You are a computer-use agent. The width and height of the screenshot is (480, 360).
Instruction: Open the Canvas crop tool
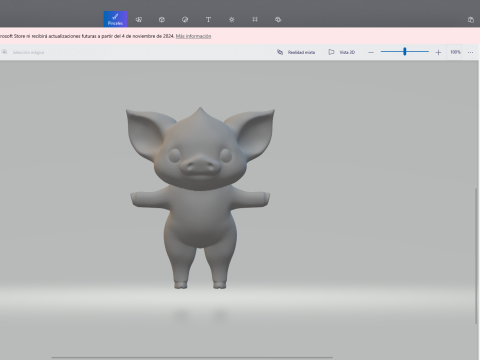pyautogui.click(x=255, y=20)
